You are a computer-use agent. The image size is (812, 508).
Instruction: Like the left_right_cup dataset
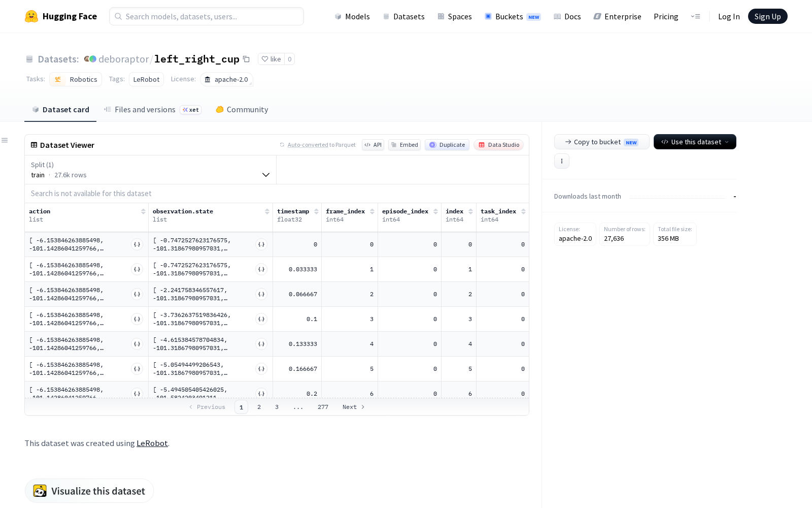[x=272, y=59]
